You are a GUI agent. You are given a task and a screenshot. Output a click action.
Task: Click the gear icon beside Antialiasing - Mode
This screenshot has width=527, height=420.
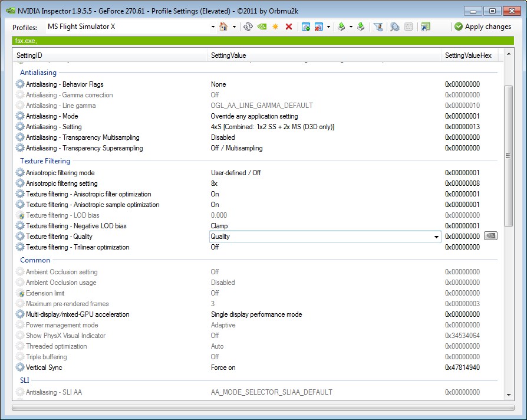pos(20,116)
